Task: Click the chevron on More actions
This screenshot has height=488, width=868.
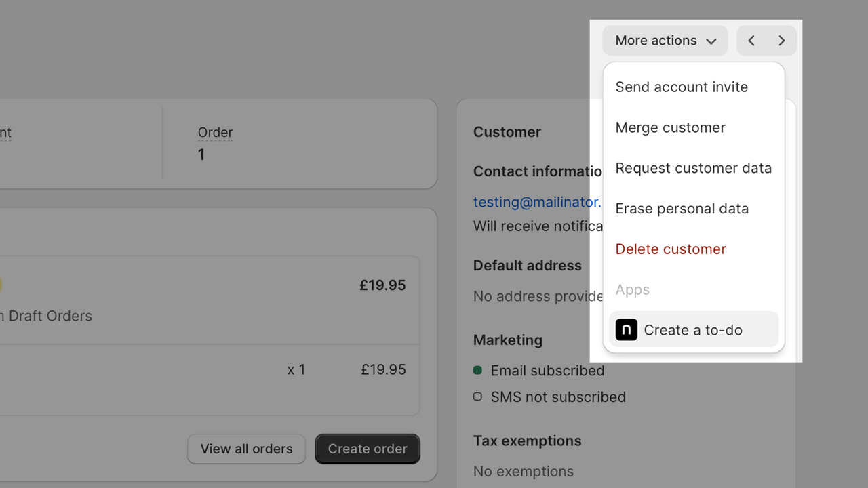Action: (x=711, y=41)
